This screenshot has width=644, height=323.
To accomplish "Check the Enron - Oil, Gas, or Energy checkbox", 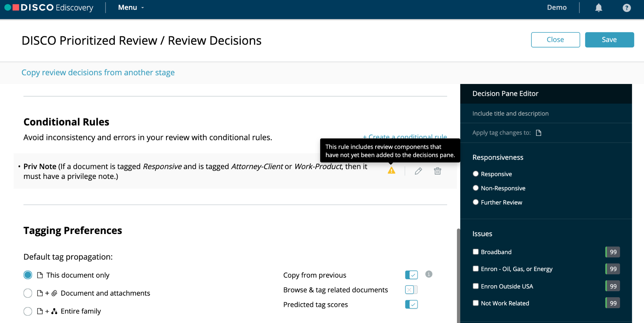I will [475, 269].
